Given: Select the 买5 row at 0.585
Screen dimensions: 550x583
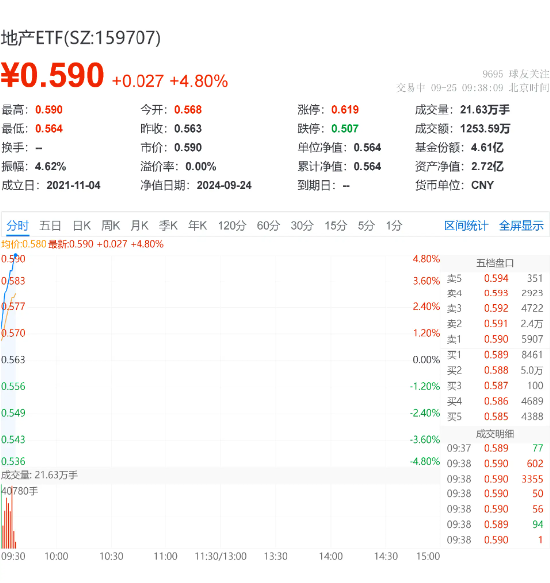Looking at the screenshot, I should click(x=495, y=416).
